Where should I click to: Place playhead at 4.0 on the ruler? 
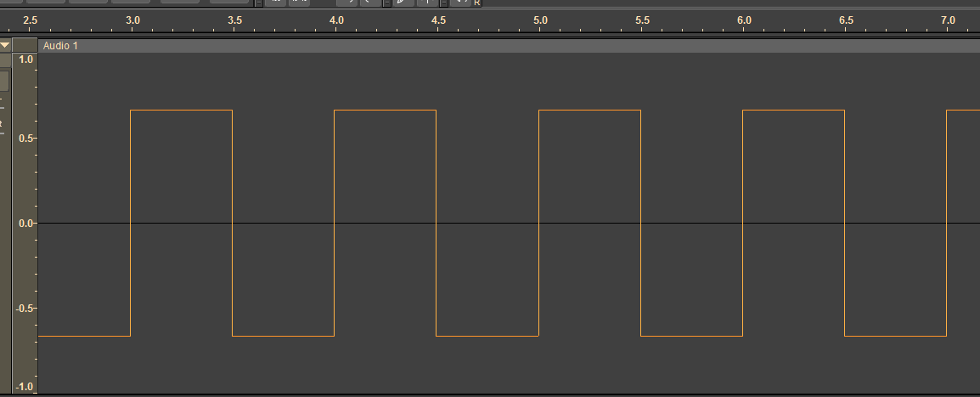tap(336, 20)
